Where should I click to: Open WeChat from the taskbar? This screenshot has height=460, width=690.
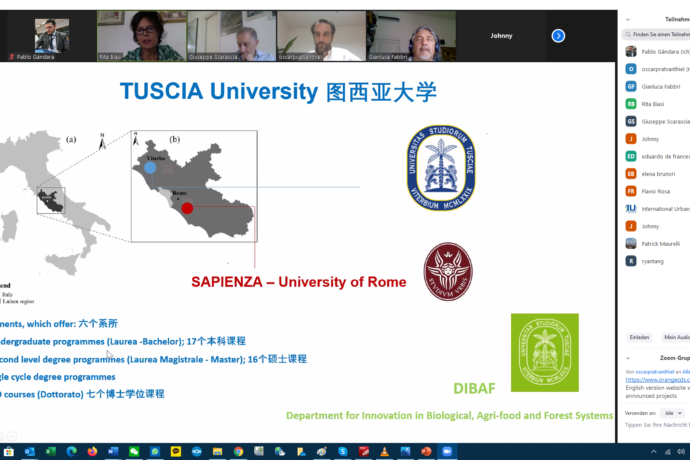(134, 452)
